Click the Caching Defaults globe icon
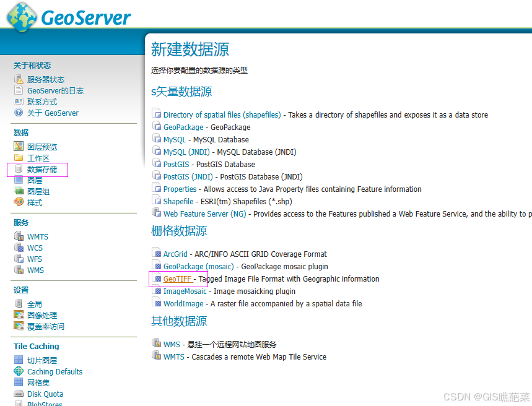Viewport: 532px width, 406px height. tap(19, 371)
